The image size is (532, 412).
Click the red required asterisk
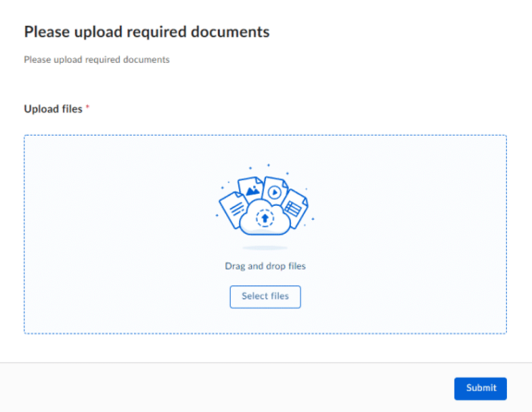[88, 107]
